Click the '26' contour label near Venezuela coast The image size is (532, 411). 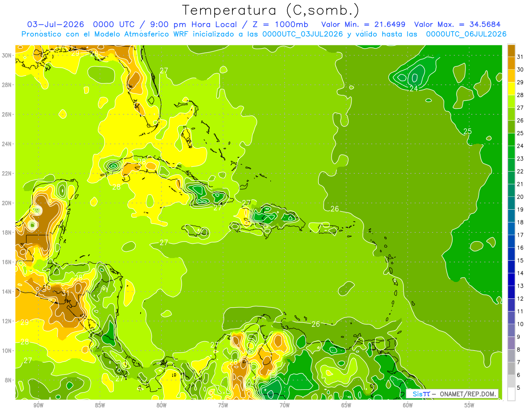point(316,324)
